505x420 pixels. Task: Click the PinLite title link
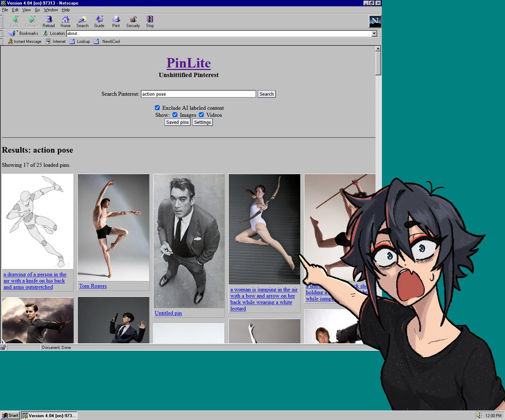pos(188,63)
